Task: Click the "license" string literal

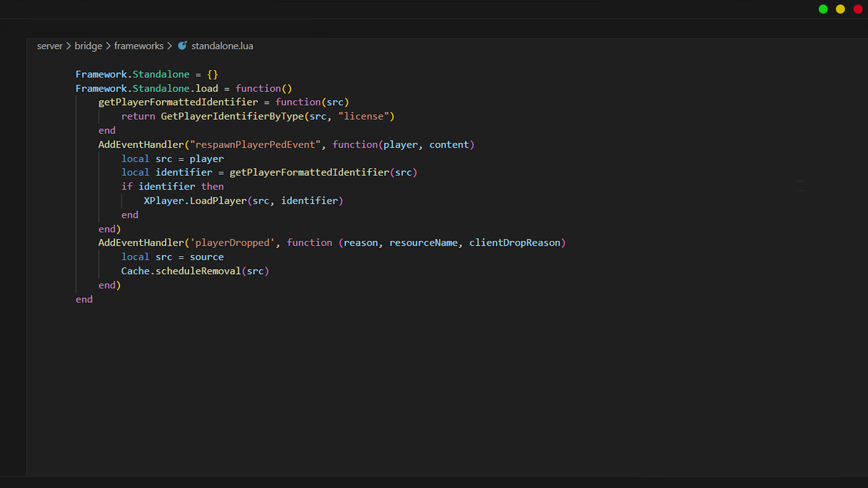Action: tap(363, 117)
